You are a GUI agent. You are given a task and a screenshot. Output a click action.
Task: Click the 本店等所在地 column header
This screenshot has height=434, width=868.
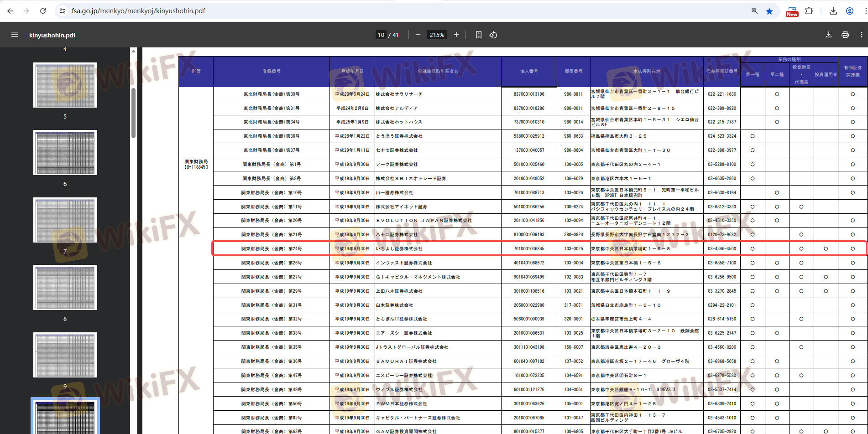(647, 72)
